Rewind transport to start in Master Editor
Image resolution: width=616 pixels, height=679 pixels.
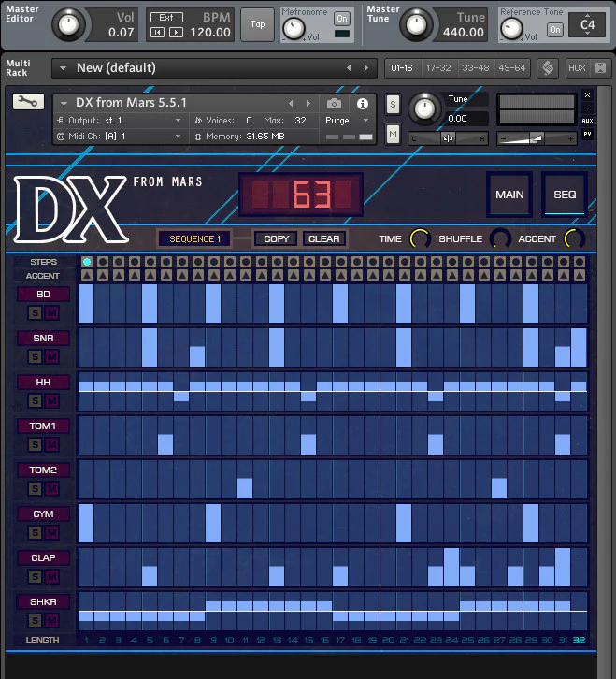157,32
